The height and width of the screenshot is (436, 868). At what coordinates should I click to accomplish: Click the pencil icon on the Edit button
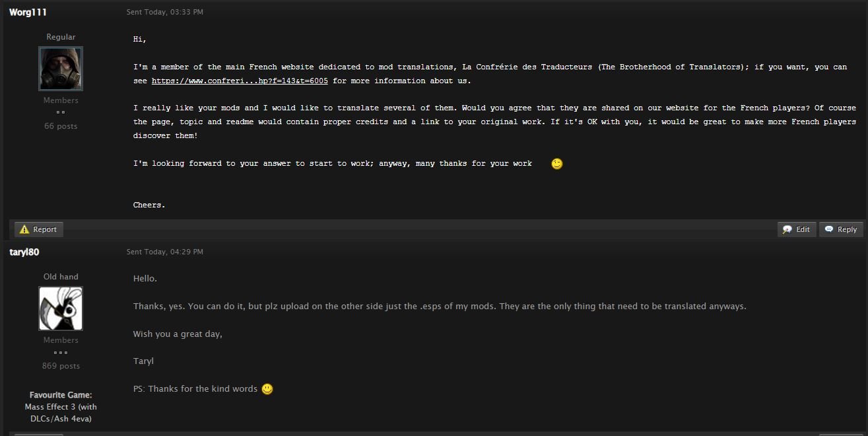(787, 229)
